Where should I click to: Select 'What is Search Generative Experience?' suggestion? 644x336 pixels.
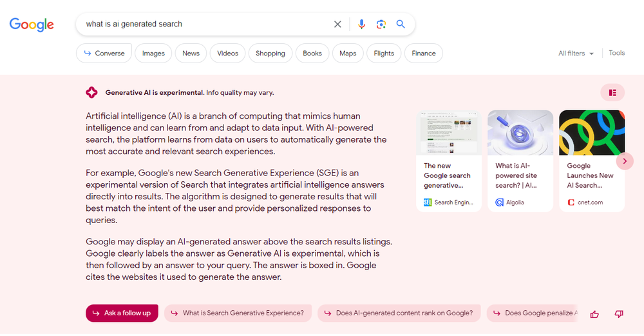(238, 313)
